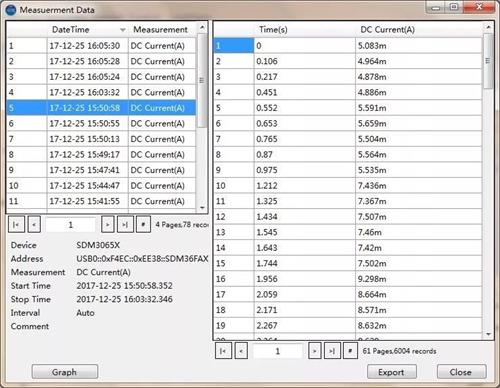Click scroll-down arrow of session list

(x=202, y=208)
